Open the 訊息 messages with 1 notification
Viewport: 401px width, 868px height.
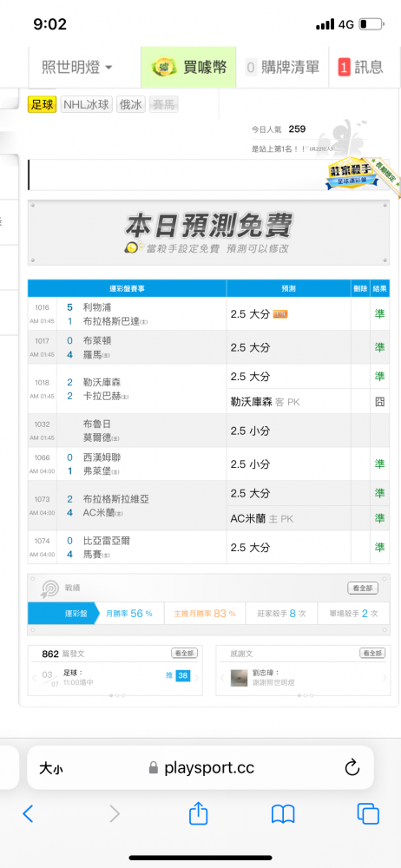pos(360,68)
